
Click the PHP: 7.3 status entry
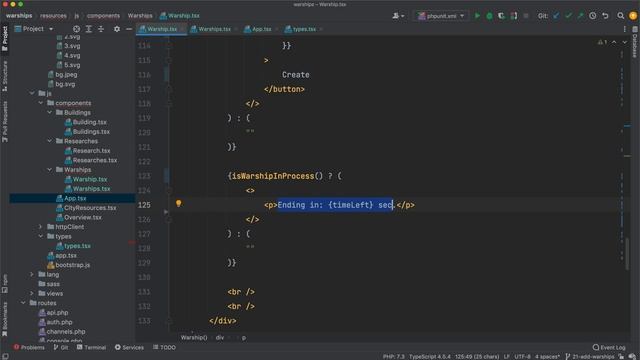[x=393, y=356]
